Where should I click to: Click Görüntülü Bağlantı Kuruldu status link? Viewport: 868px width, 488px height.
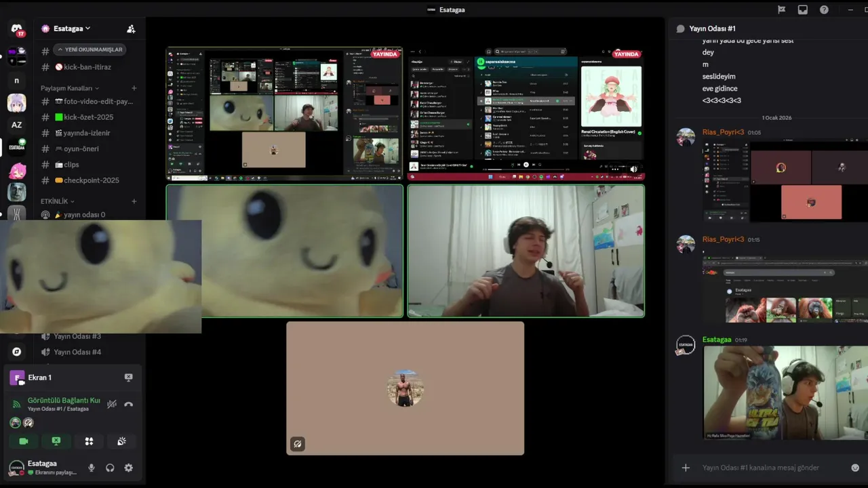pos(64,401)
